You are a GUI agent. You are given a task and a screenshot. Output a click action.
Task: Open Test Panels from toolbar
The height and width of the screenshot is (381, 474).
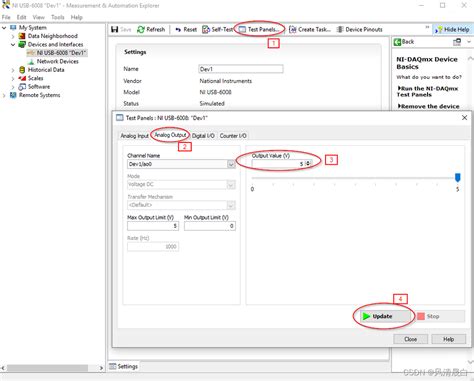(x=259, y=29)
